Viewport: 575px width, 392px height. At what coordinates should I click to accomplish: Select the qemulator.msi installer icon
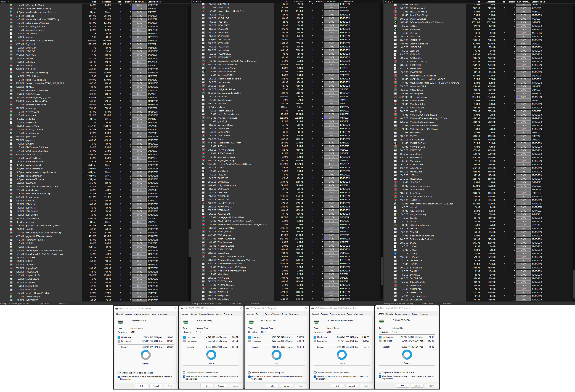11,133
